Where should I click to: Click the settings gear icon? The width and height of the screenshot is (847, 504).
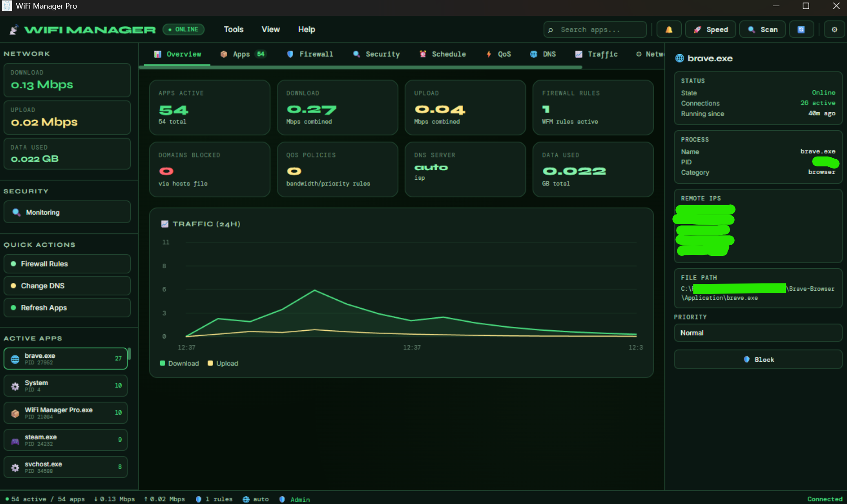[x=834, y=30]
